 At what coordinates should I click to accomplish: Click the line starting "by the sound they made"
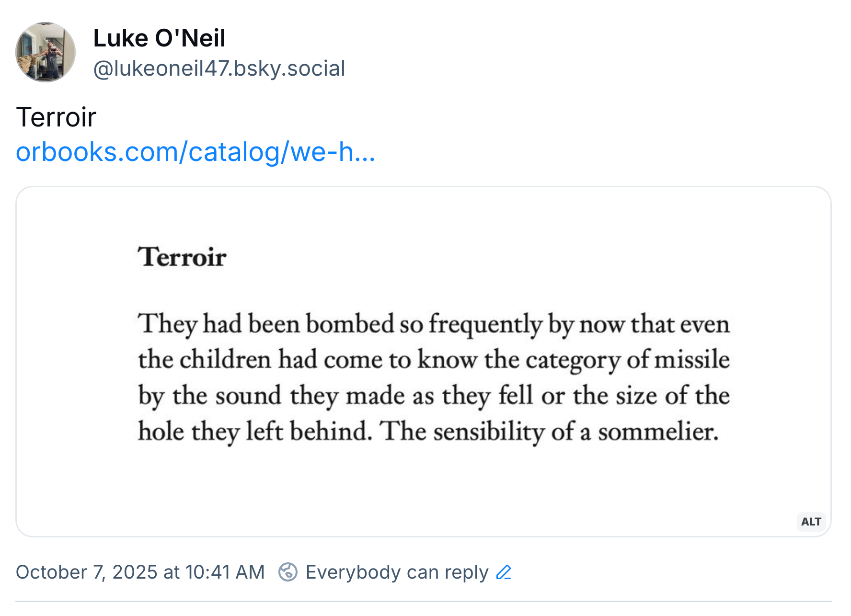tap(434, 396)
